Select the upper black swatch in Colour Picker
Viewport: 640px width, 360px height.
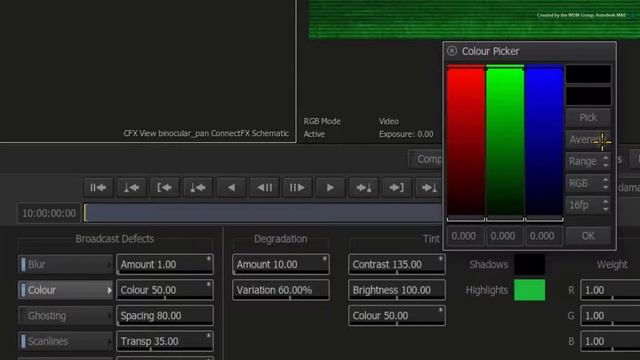588,74
